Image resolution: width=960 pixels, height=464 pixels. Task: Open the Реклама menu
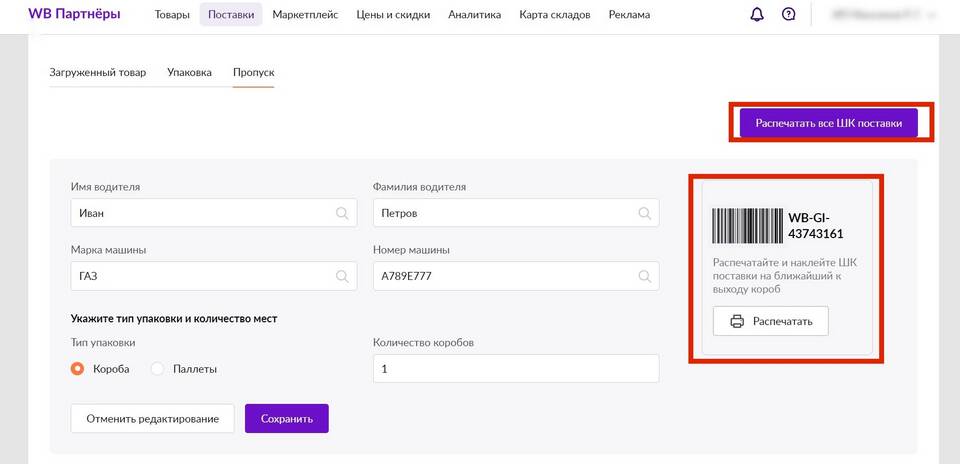629,15
